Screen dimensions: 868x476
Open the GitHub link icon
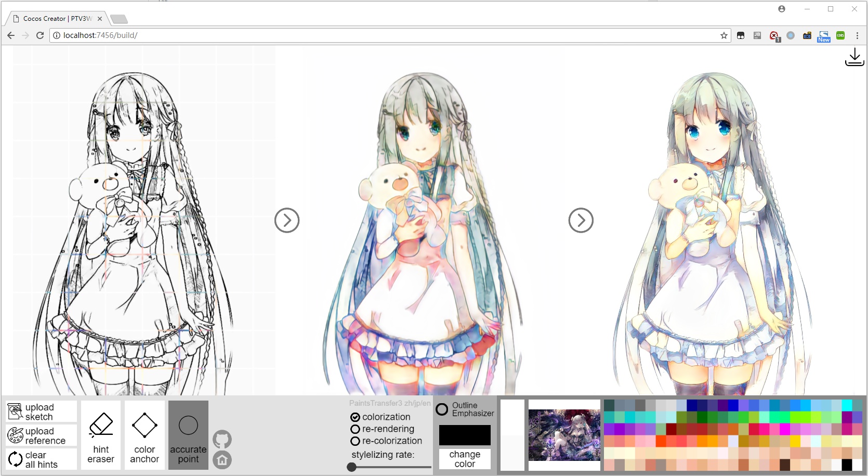coord(222,440)
